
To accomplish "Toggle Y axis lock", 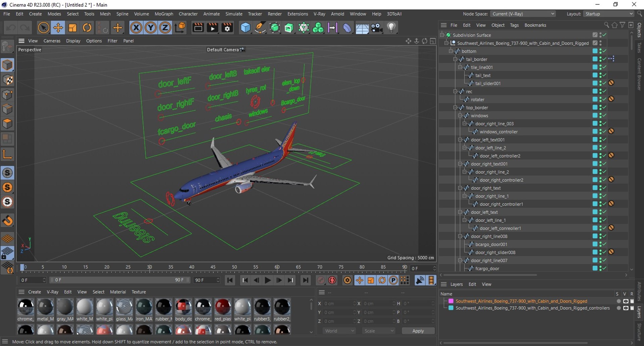I will pos(151,27).
